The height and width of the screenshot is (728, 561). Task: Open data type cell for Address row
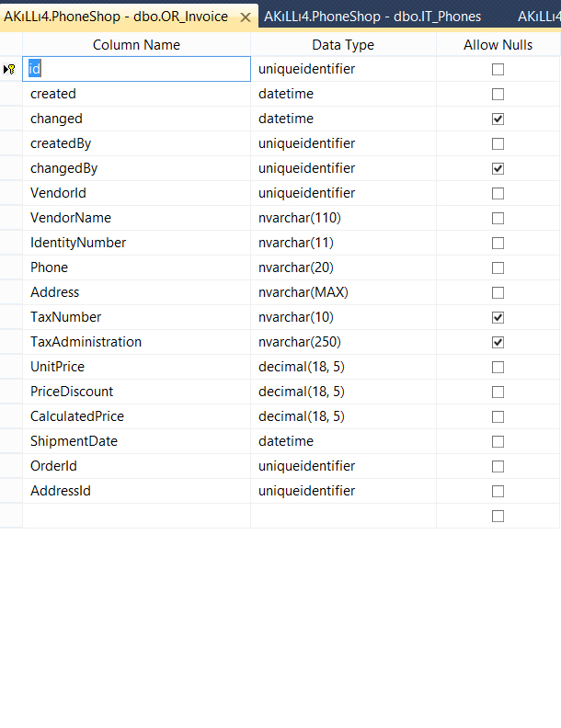click(x=343, y=292)
